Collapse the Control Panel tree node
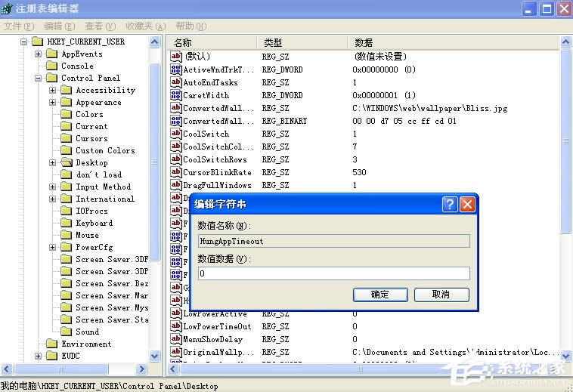This screenshot has height=392, width=573. 38,78
